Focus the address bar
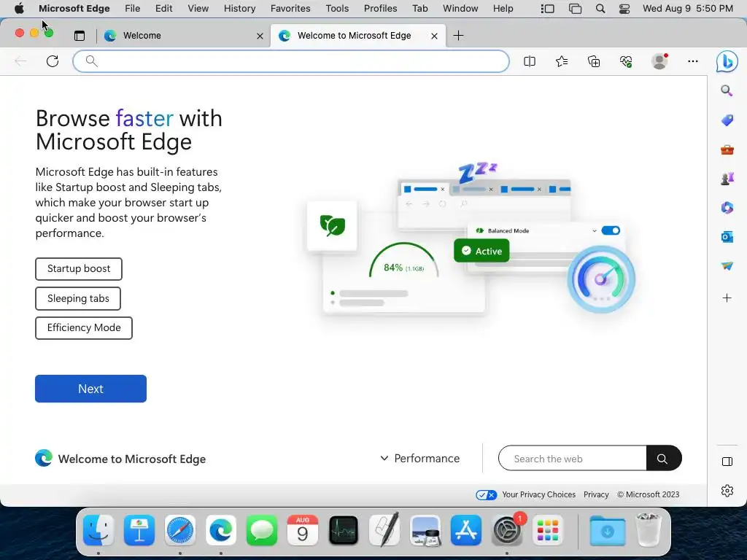The width and height of the screenshot is (747, 560). pyautogui.click(x=291, y=61)
